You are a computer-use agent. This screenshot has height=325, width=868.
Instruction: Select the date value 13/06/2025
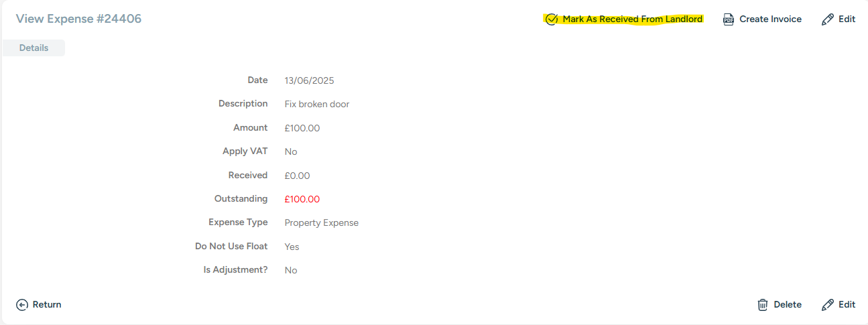pyautogui.click(x=309, y=81)
